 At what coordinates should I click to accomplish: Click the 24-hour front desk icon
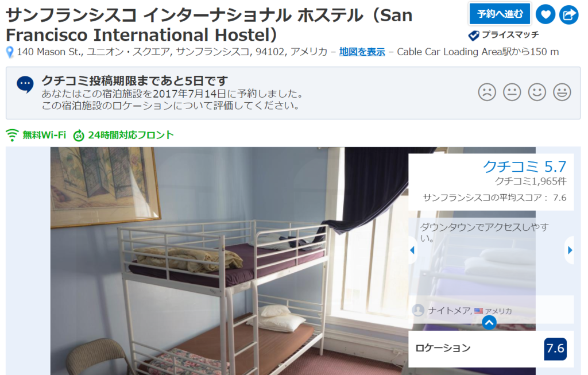coord(78,136)
